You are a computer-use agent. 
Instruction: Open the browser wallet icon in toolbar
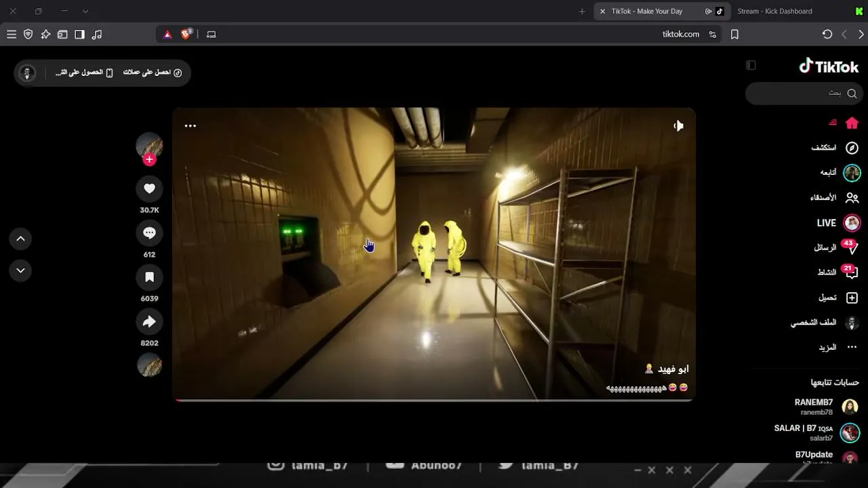pos(62,34)
